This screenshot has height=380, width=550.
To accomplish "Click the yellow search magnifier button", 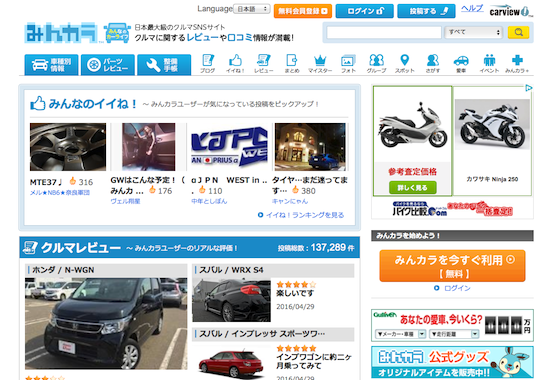I will coord(518,32).
